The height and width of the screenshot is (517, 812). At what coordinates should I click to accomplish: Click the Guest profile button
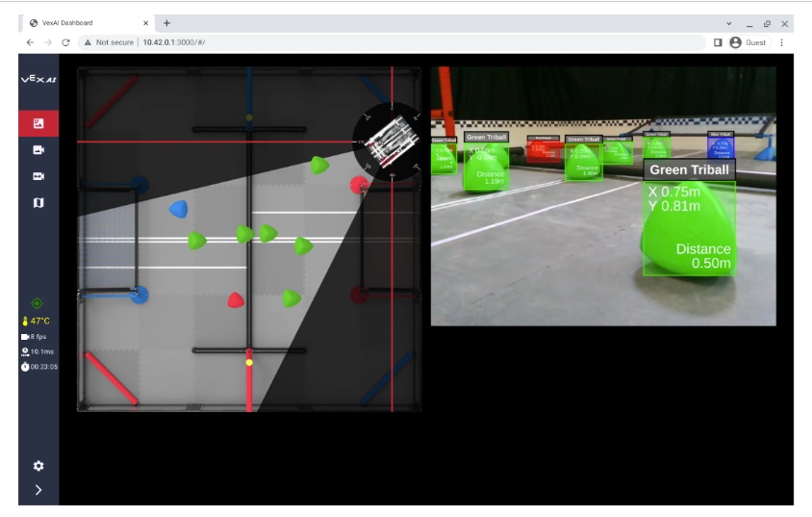(x=749, y=42)
